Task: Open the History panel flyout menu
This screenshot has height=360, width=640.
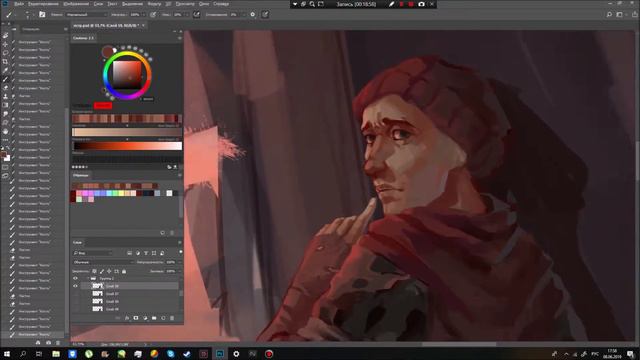Action: (65, 29)
